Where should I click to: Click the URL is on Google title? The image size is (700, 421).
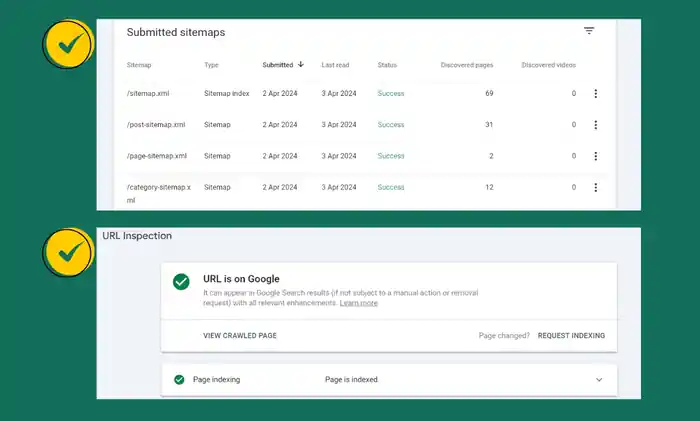click(241, 279)
